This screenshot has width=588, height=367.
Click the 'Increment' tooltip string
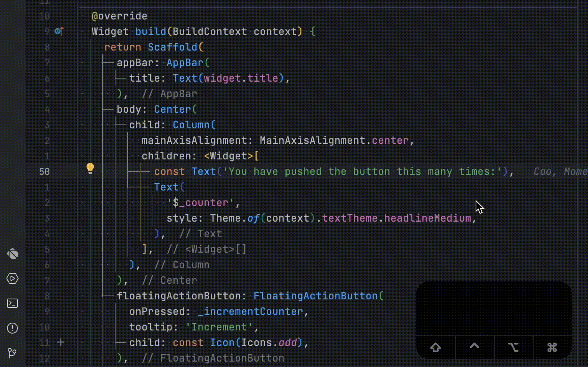pyautogui.click(x=219, y=327)
